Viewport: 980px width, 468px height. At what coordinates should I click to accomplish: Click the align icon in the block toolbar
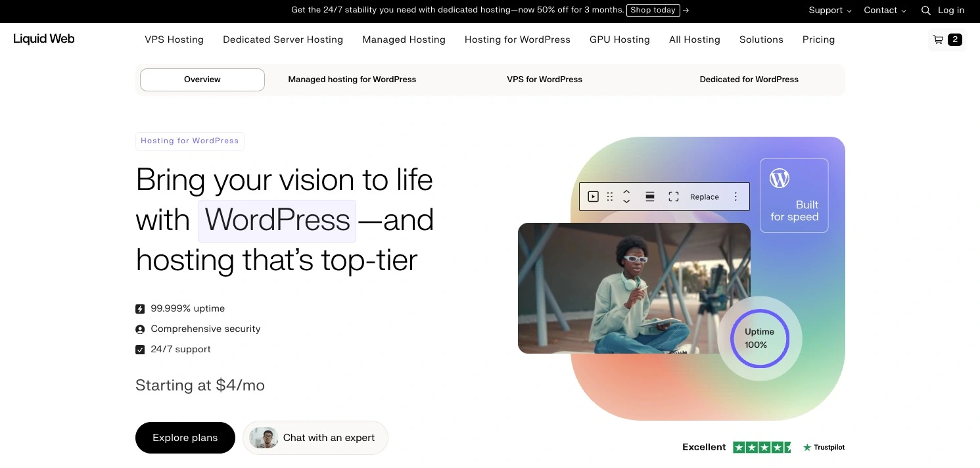click(649, 197)
